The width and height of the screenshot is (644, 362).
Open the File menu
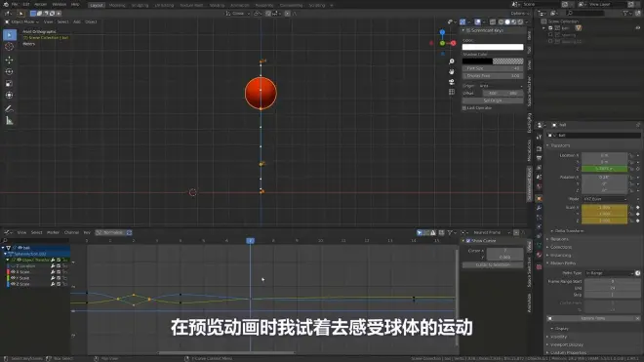point(16,4)
